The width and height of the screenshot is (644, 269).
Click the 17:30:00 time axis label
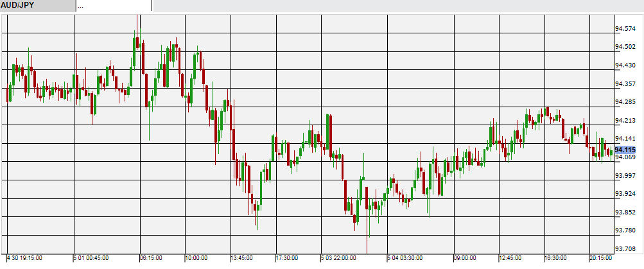coord(287,258)
